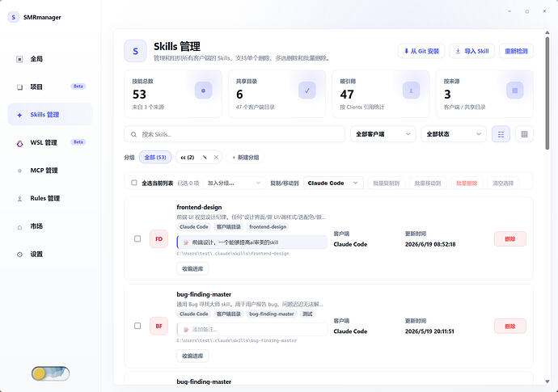Open the 项目 sidebar section
The height and width of the screenshot is (392, 558).
pos(50,86)
